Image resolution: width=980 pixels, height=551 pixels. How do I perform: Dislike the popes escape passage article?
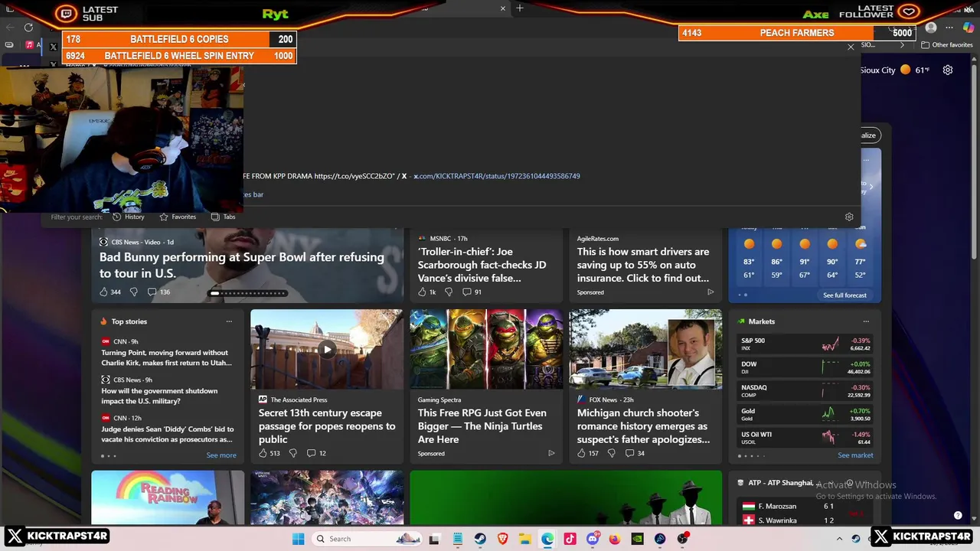pyautogui.click(x=292, y=453)
